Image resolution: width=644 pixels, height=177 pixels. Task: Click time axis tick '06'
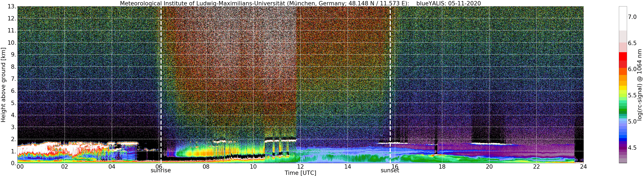coord(159,166)
